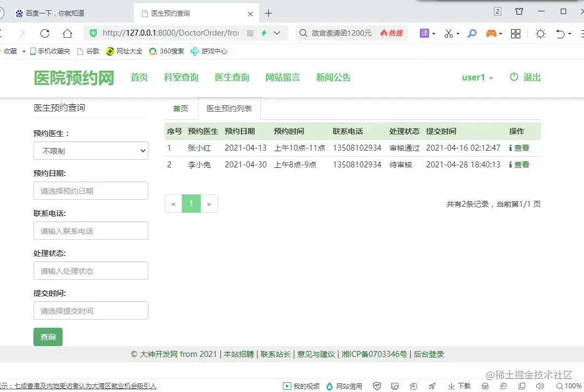Open the 360搜索 bookmark

point(166,51)
